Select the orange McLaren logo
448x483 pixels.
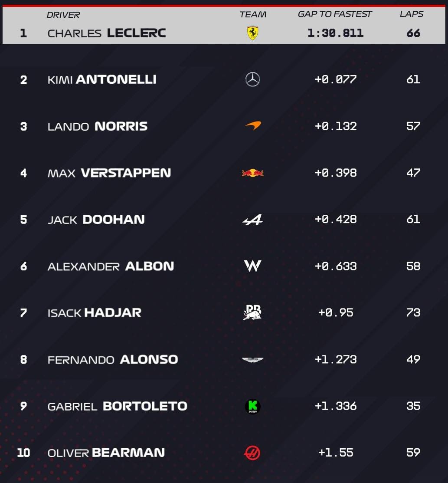pyautogui.click(x=253, y=125)
